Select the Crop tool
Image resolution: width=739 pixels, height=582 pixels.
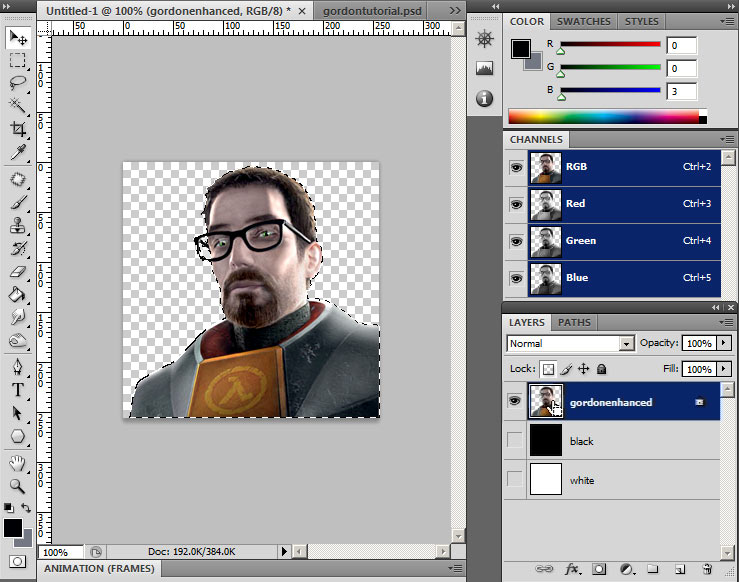18,129
